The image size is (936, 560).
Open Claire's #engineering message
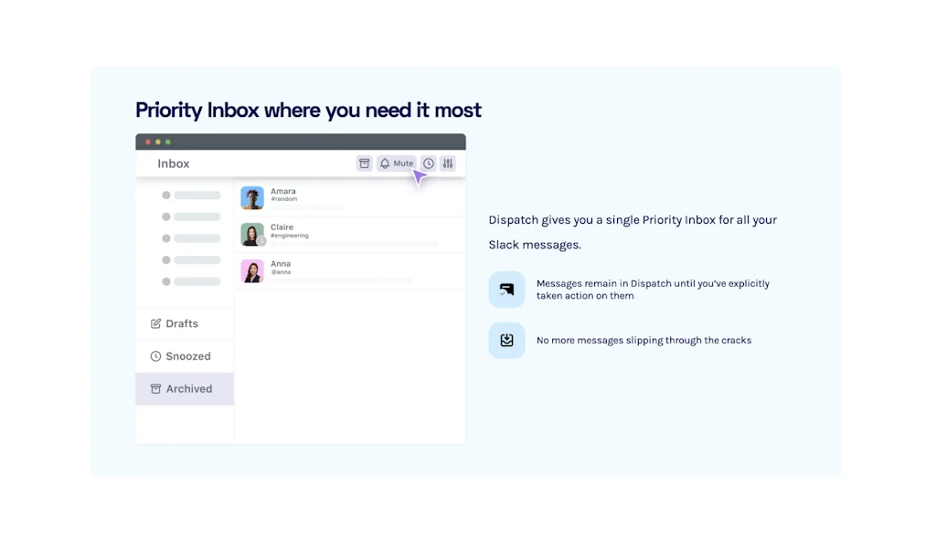tap(349, 235)
